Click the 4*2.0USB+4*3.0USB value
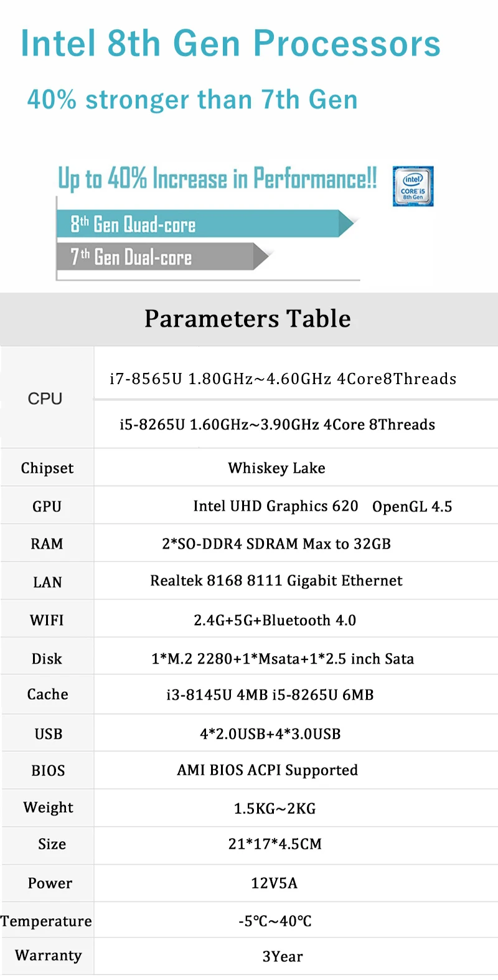The image size is (498, 980). click(x=270, y=734)
